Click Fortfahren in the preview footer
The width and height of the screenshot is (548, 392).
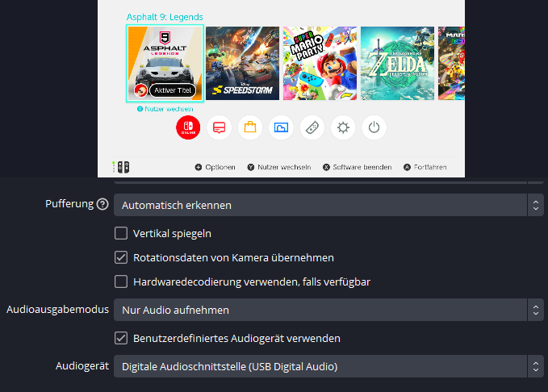point(425,167)
